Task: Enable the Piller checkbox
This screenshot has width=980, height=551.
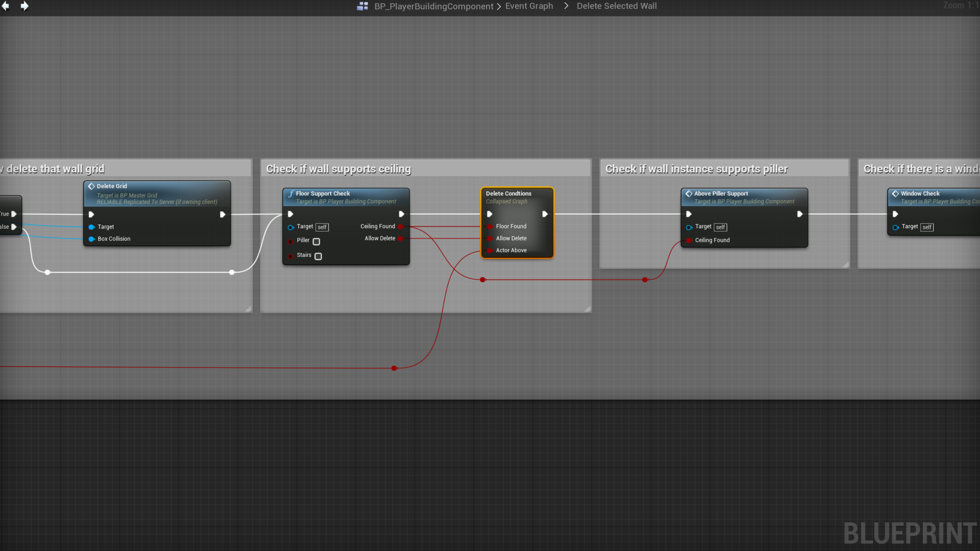Action: [x=316, y=242]
